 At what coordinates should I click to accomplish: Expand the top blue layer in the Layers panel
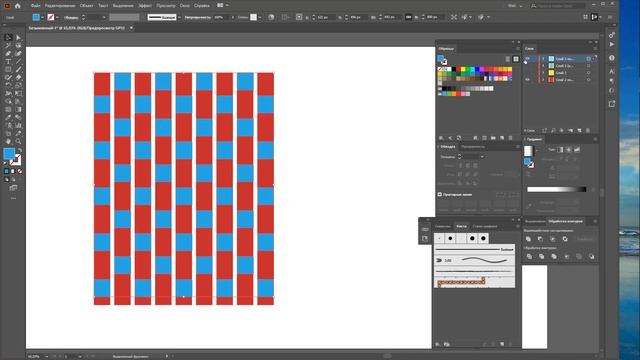(543, 59)
